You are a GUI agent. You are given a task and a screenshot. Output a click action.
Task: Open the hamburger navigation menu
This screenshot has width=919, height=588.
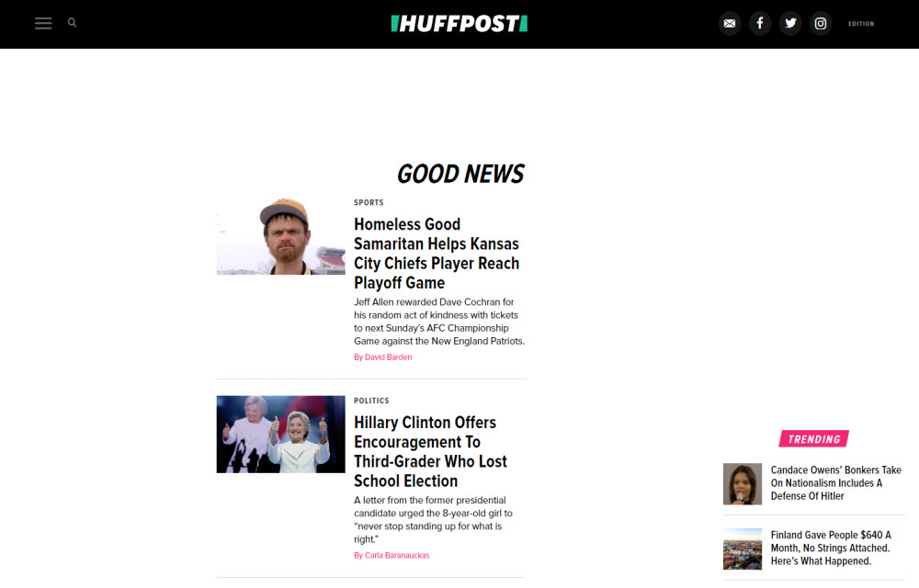[x=43, y=23]
